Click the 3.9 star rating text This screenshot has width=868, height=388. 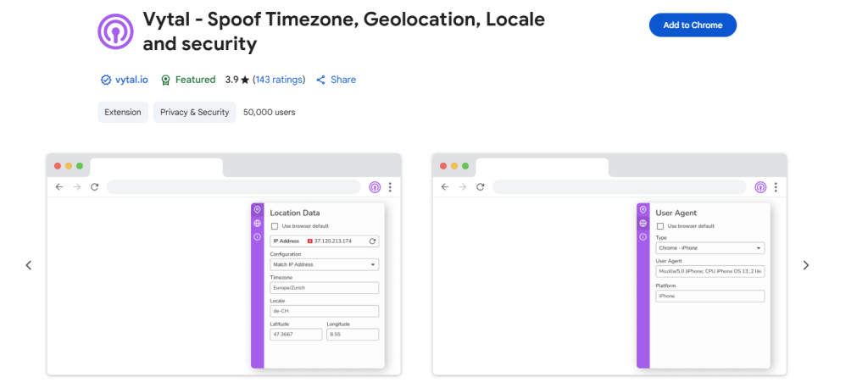[237, 80]
